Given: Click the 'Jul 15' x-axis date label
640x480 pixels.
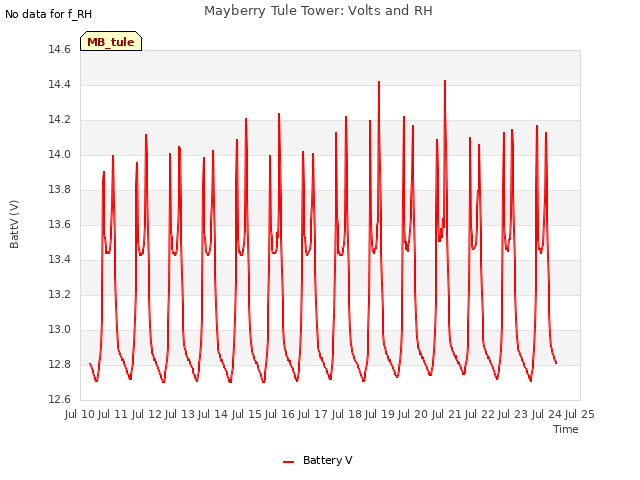Looking at the screenshot, I should click(x=247, y=414).
